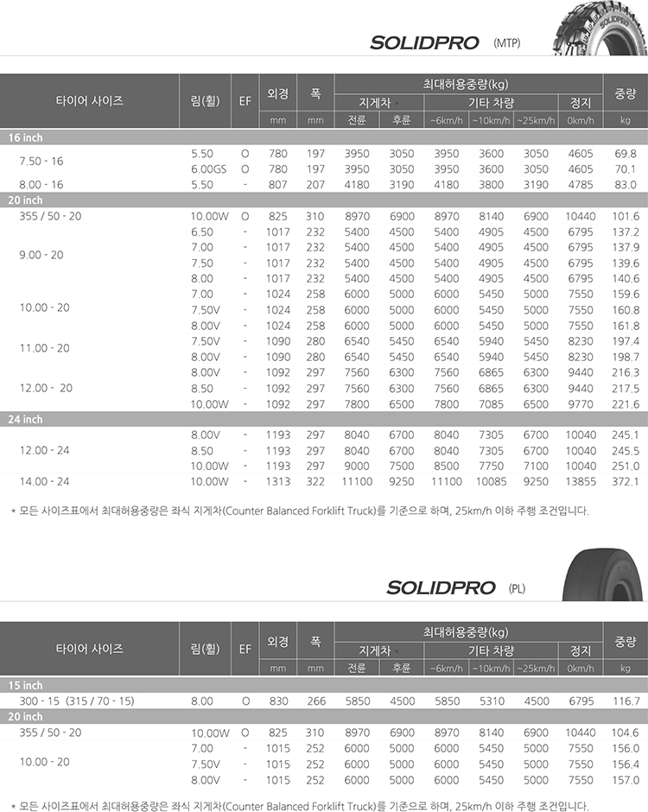Click the width value '266'
Screen dimensions: 648x812
coord(316,701)
